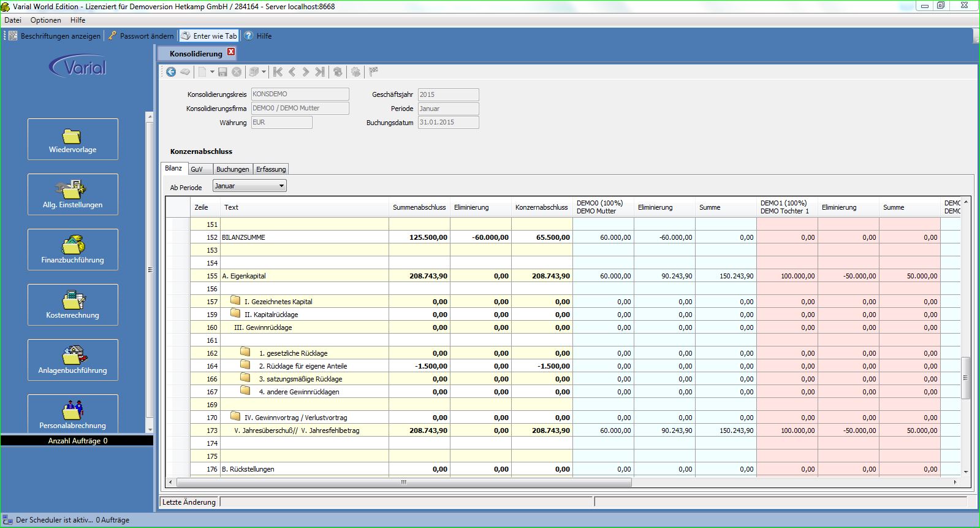The width and height of the screenshot is (980, 528).
Task: Jump to first record icon
Action: (x=278, y=72)
